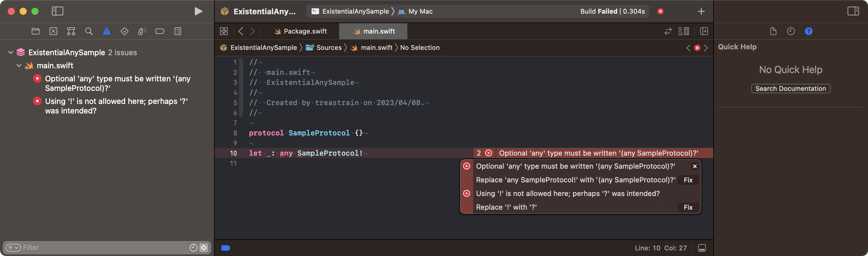The width and height of the screenshot is (868, 256).
Task: Click the Line: 10 Col: 27 indicator
Action: click(661, 248)
